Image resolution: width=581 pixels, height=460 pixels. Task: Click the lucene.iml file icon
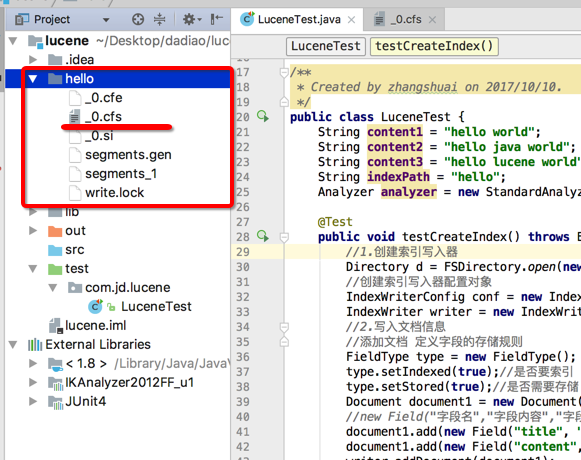[x=55, y=325]
